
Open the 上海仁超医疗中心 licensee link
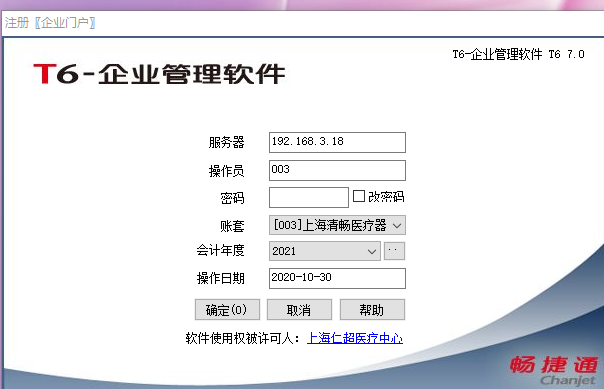(355, 338)
